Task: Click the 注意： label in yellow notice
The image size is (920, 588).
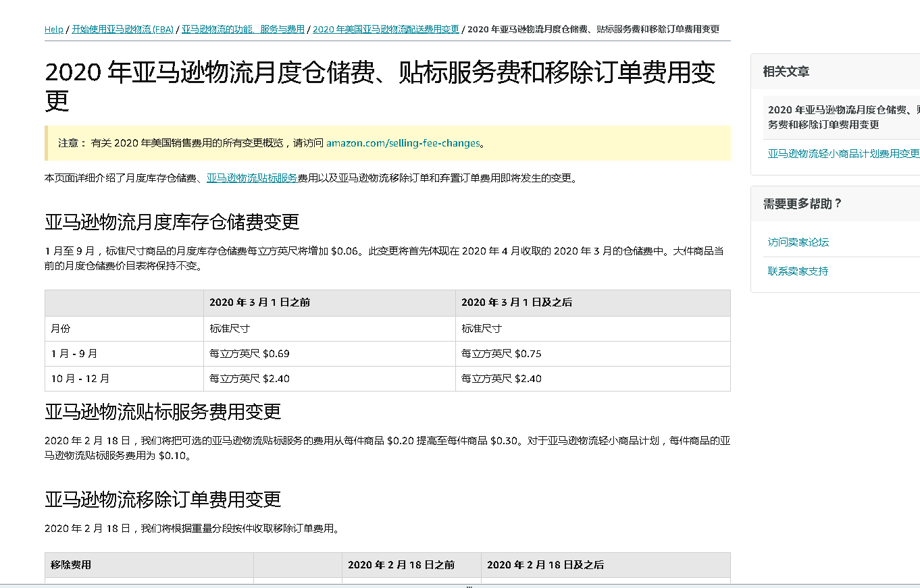Action: pyautogui.click(x=72, y=143)
